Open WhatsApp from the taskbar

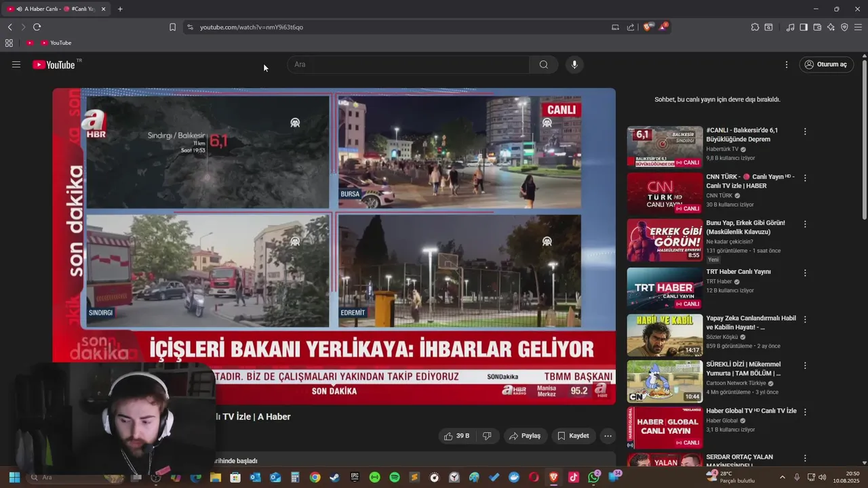[594, 477]
